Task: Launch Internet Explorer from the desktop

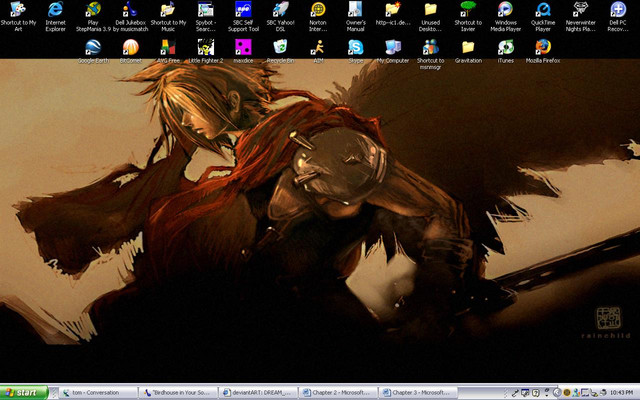Action: [56, 16]
